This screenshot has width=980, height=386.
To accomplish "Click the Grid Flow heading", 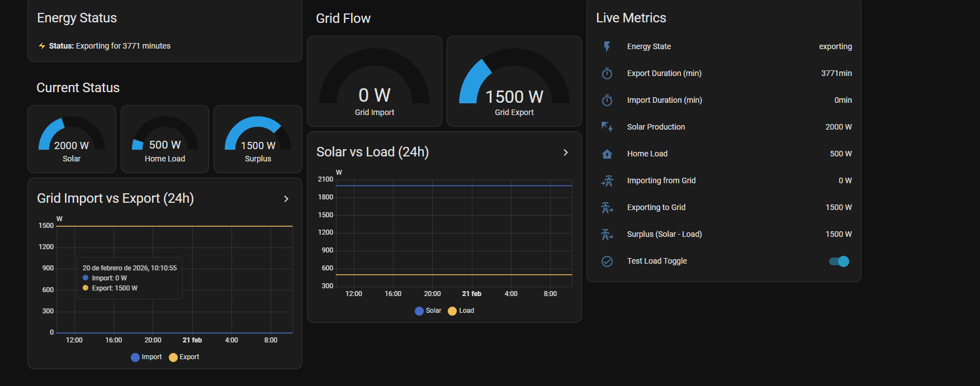I will pyautogui.click(x=343, y=18).
